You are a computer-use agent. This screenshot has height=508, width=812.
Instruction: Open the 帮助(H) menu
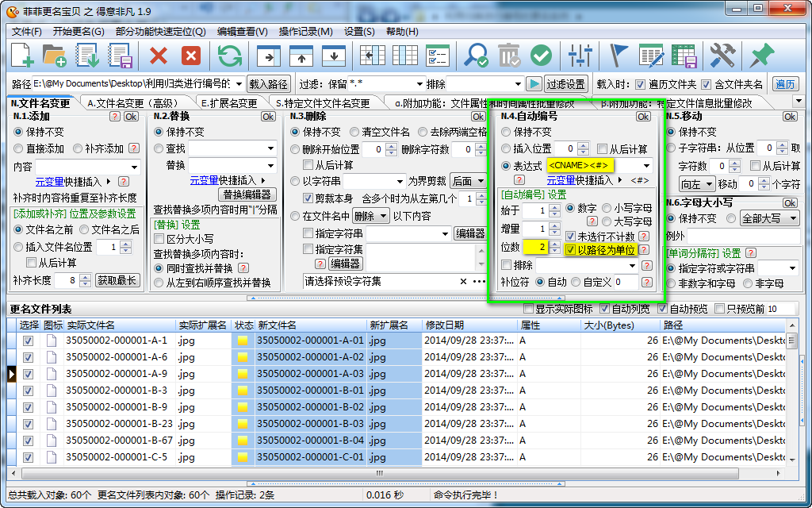point(402,32)
